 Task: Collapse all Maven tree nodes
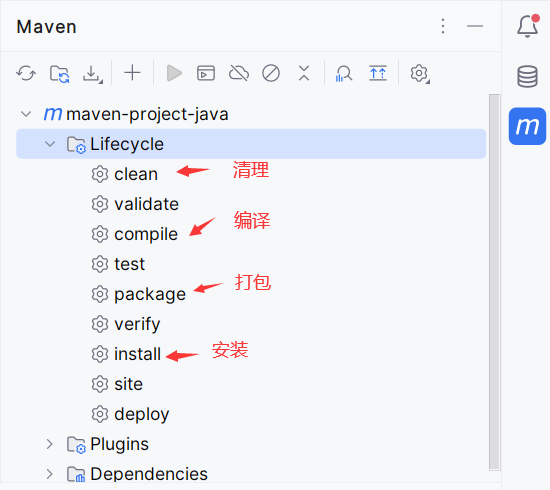[304, 73]
